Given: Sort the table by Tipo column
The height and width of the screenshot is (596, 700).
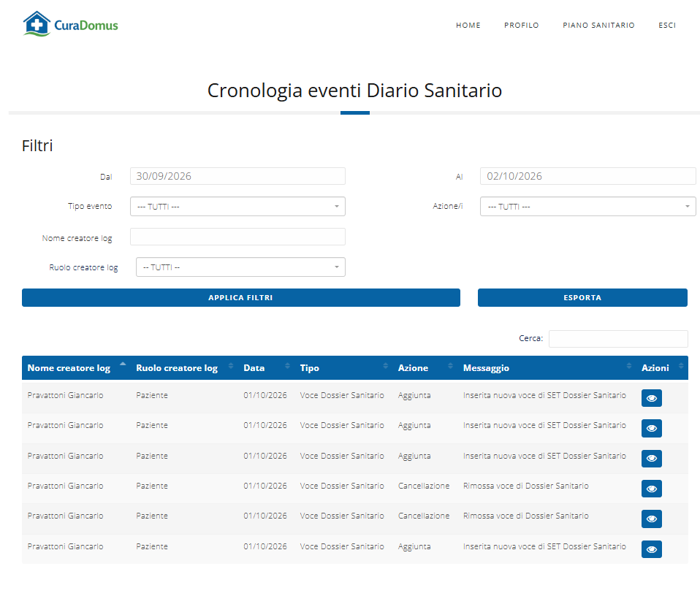Looking at the screenshot, I should pos(343,367).
